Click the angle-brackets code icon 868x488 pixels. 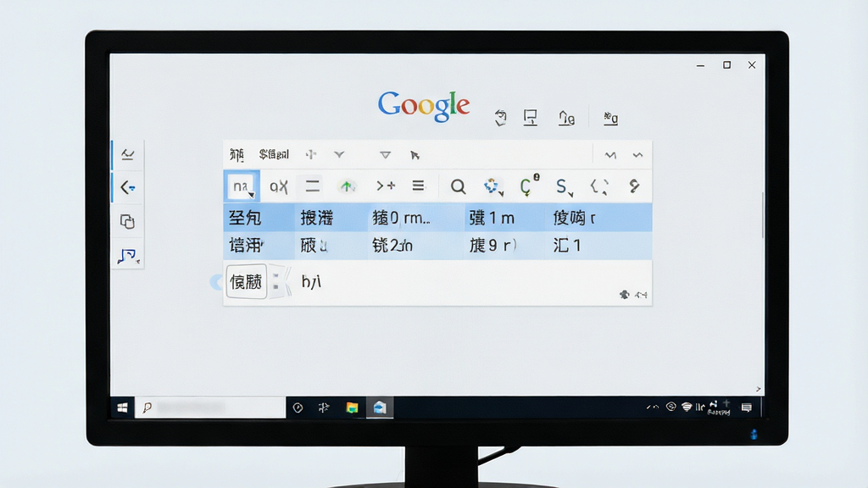click(599, 186)
